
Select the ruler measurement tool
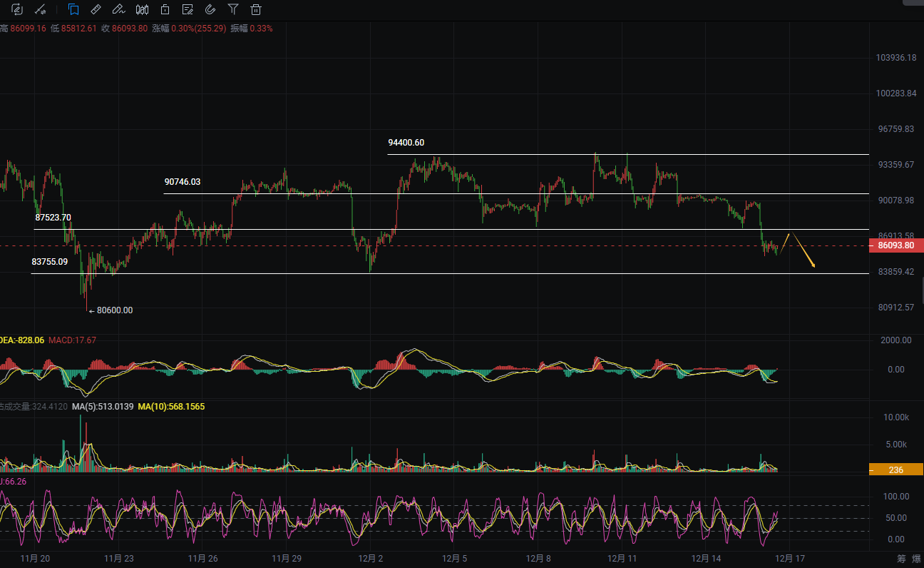tap(96, 9)
